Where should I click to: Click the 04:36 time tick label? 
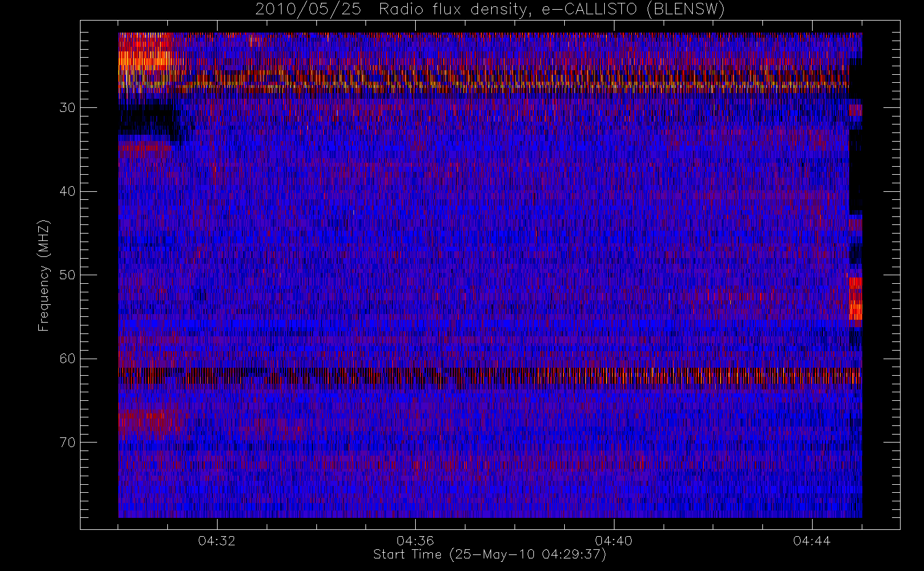tap(415, 541)
